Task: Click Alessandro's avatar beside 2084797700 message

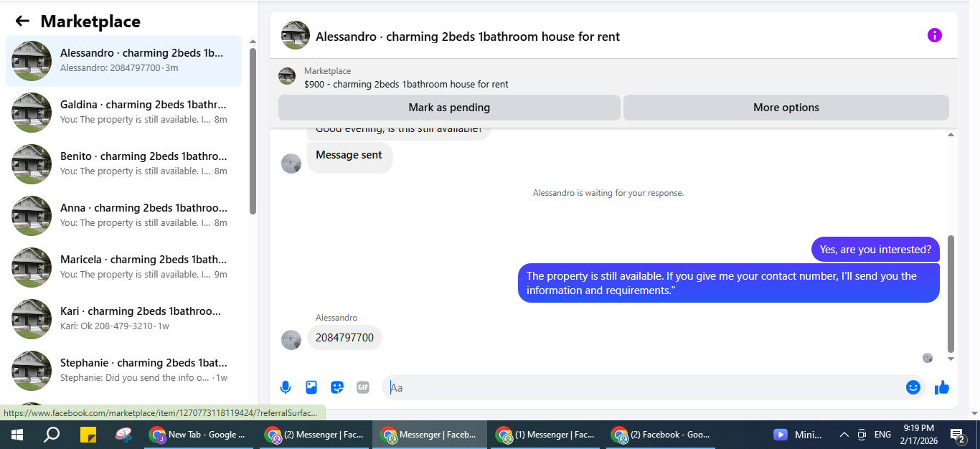Action: pos(291,340)
